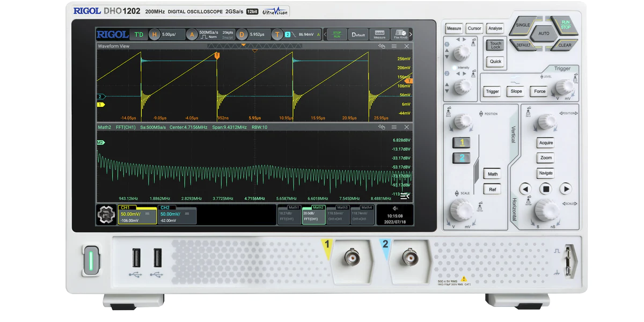Image resolution: width=644 pixels, height=322 pixels.
Task: Click the 86.94mV trigger level value
Action: 306,35
